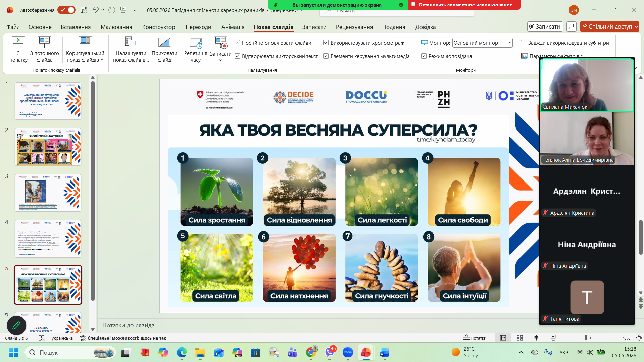Image resolution: width=644 pixels, height=362 pixels.
Task: Expand Subtitle Settings dropdown
Action: (x=582, y=56)
